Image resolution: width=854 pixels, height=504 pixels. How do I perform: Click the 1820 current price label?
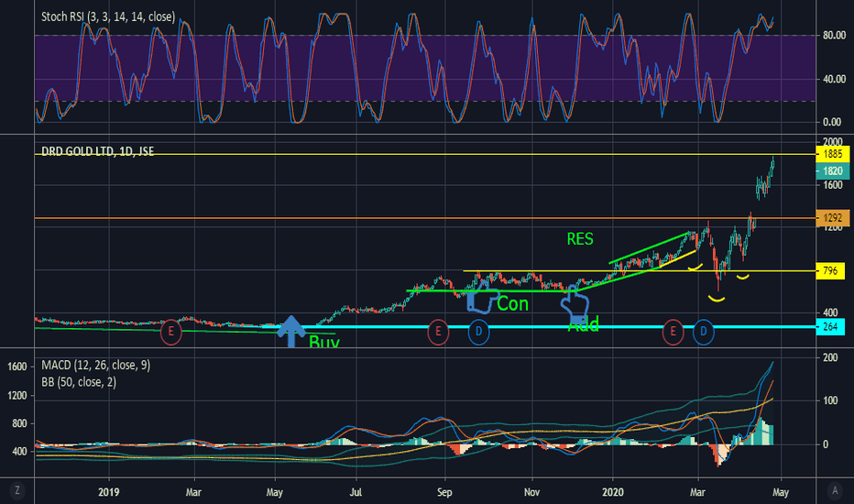(x=833, y=171)
